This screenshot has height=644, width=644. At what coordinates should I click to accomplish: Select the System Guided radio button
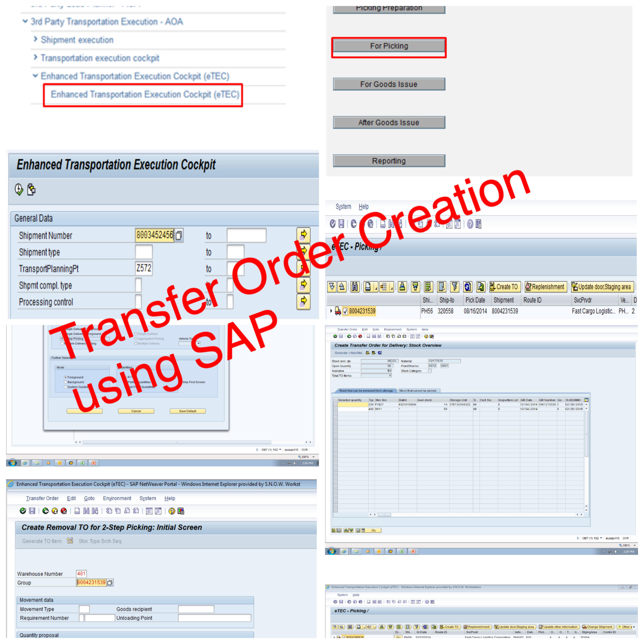(66, 387)
